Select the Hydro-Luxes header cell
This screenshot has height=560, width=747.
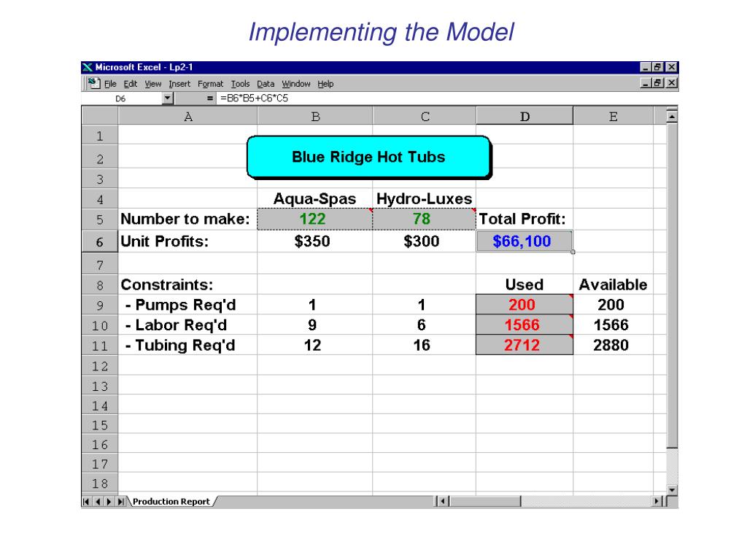click(425, 198)
